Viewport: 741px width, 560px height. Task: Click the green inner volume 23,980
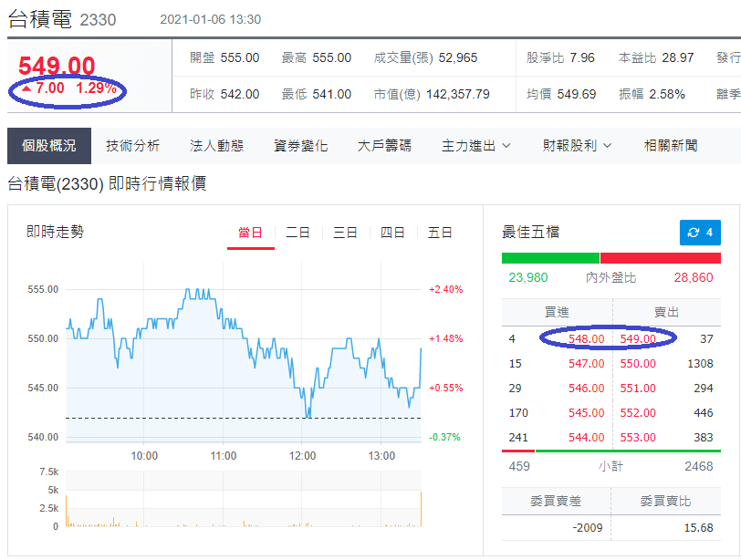[528, 277]
